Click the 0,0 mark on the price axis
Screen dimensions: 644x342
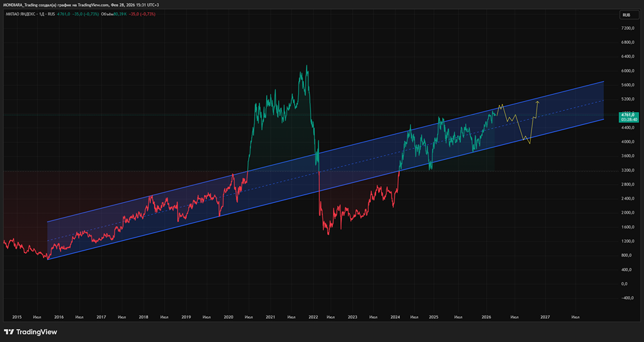625,283
